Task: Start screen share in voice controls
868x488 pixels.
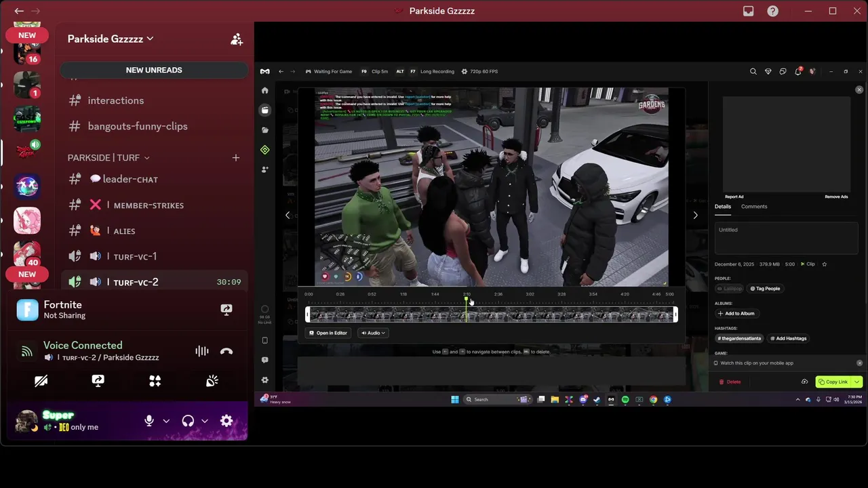Action: [x=98, y=381]
